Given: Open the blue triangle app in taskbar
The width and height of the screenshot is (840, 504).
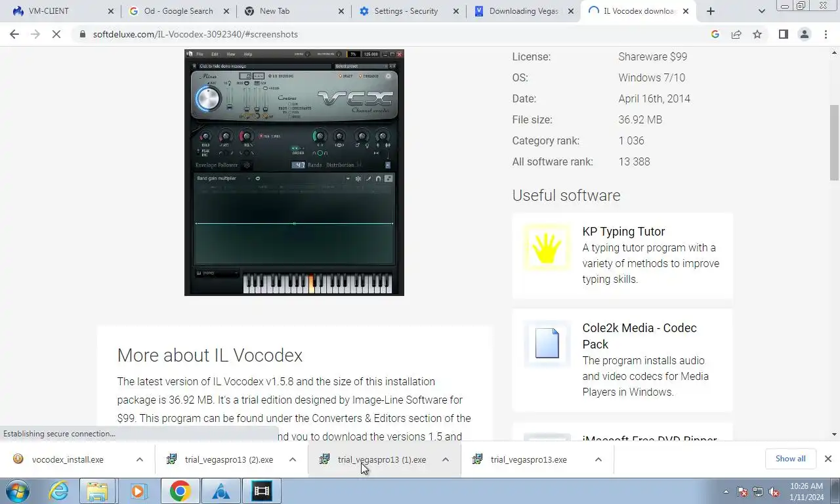Looking at the screenshot, I should click(220, 491).
